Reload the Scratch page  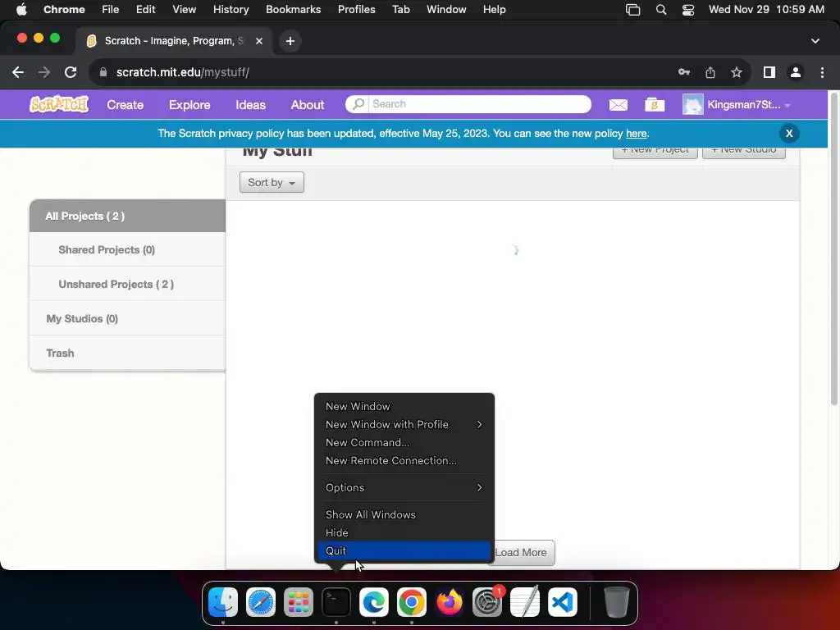(x=71, y=72)
